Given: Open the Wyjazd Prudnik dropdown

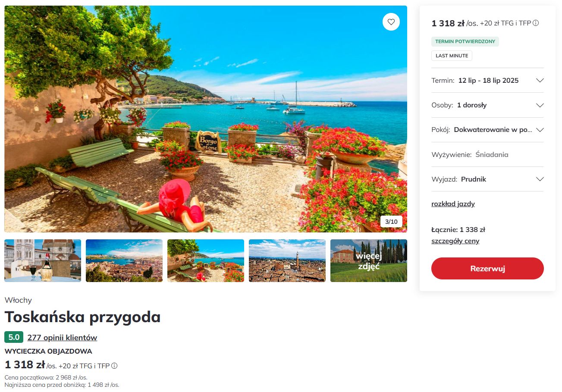Looking at the screenshot, I should [487, 179].
